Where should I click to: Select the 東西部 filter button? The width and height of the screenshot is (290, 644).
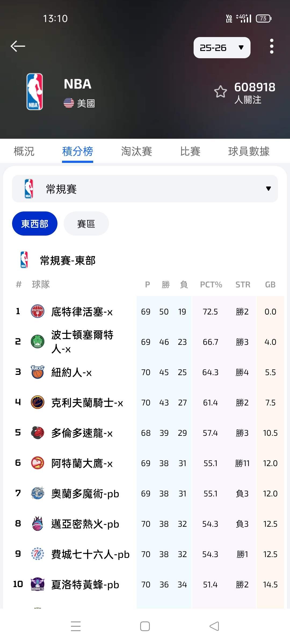[35, 224]
